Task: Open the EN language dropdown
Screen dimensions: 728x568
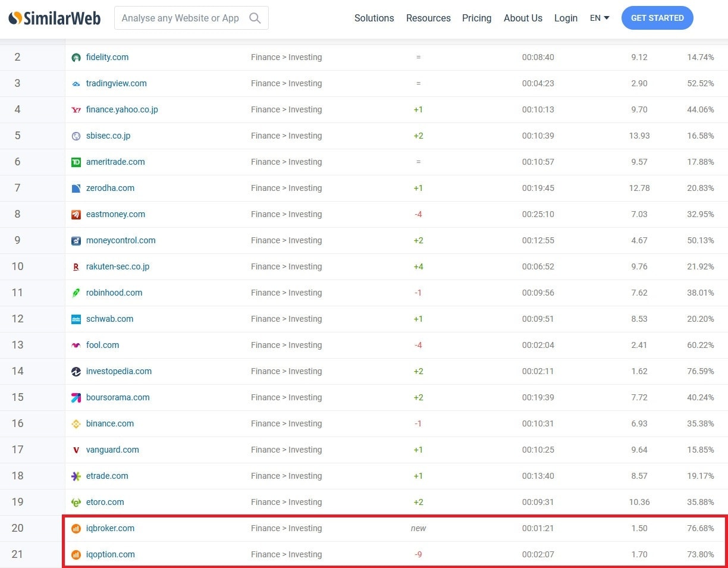Action: click(600, 18)
